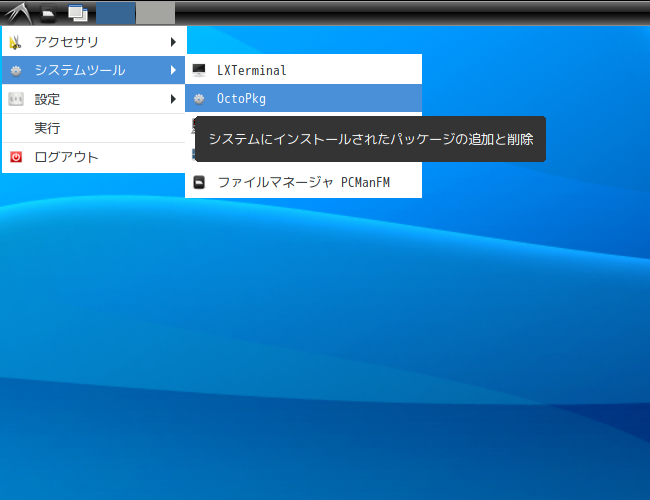
Task: Expand the アクセサリ submenu arrow
Action: tap(173, 42)
